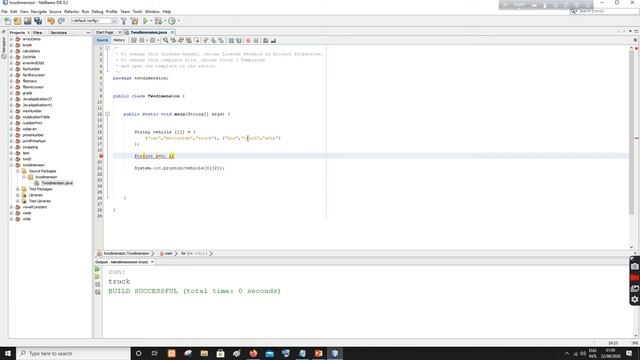This screenshot has width=640, height=360.
Task: Click the camera icon on recorder sidebar
Action: point(635,267)
